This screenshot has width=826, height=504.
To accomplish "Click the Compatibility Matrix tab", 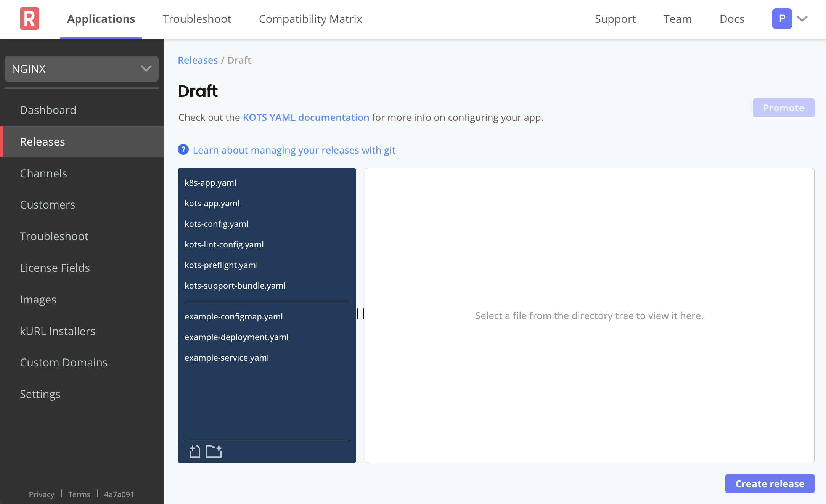I will click(x=311, y=19).
